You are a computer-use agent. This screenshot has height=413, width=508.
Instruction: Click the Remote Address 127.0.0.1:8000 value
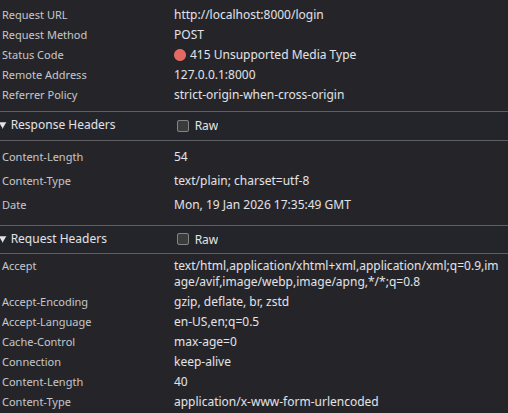pyautogui.click(x=215, y=75)
